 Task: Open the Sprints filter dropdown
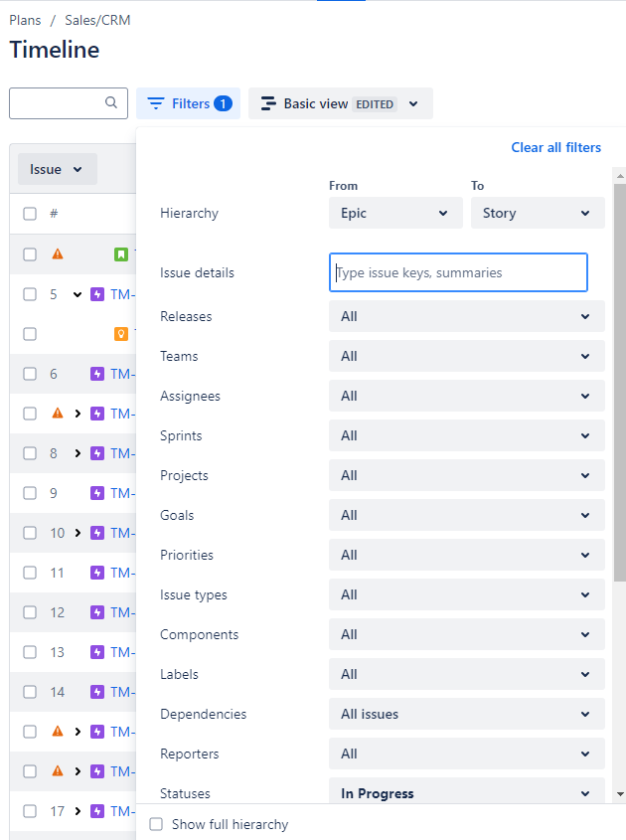[467, 435]
